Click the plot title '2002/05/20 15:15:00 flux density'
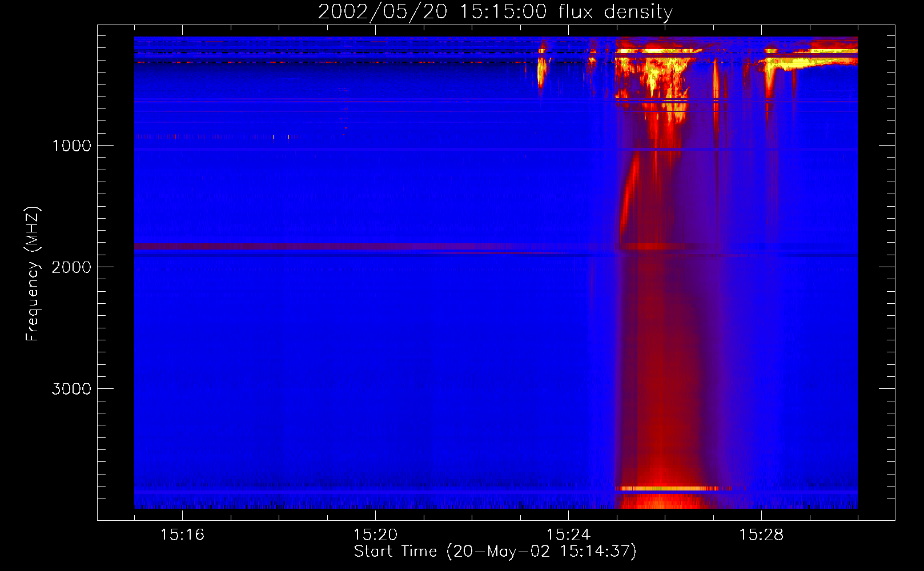 tap(495, 12)
